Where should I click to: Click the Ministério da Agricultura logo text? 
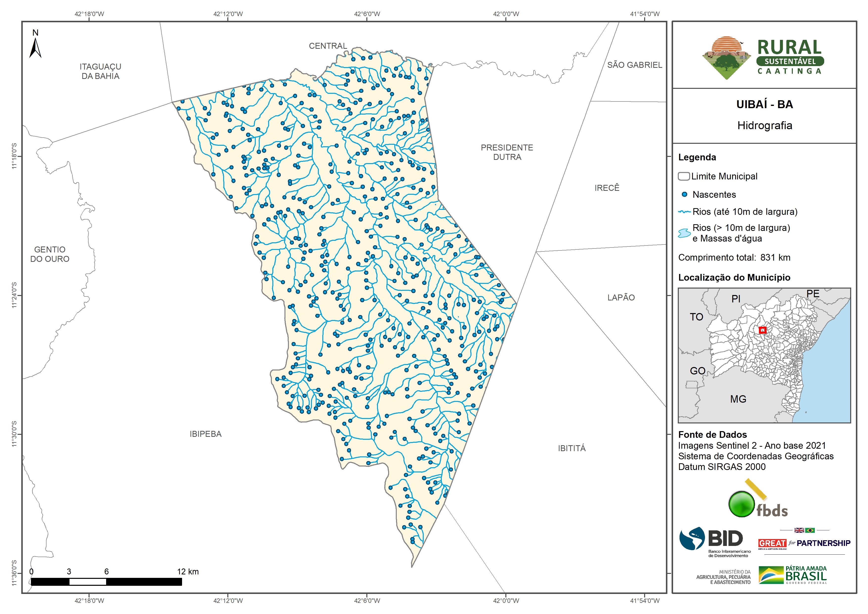coord(723,577)
